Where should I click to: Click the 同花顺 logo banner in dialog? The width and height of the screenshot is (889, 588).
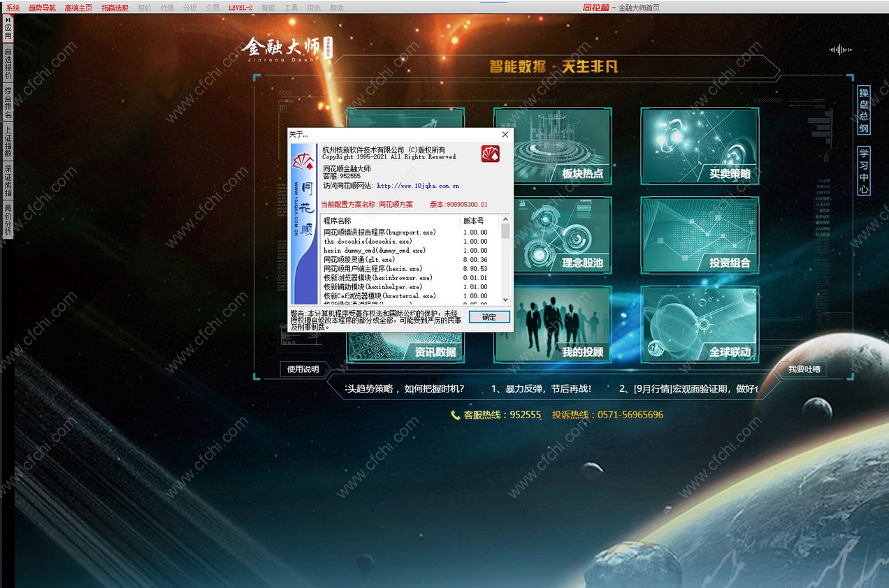[x=304, y=223]
